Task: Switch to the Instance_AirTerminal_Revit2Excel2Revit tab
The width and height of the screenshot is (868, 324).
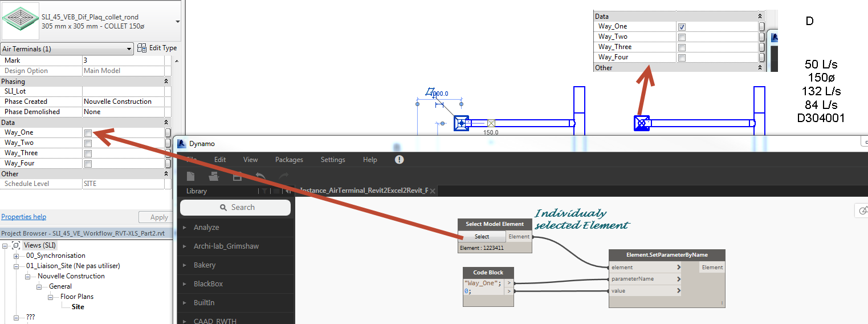Action: tap(364, 191)
